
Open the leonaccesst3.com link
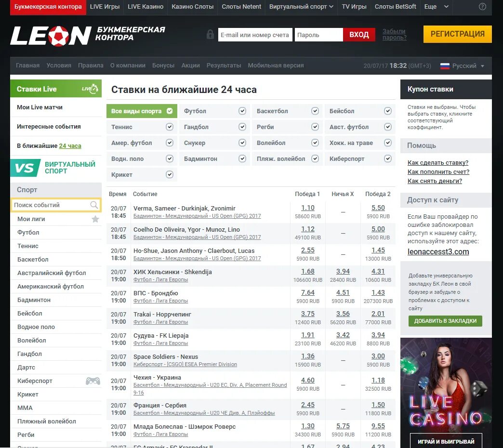438,252
